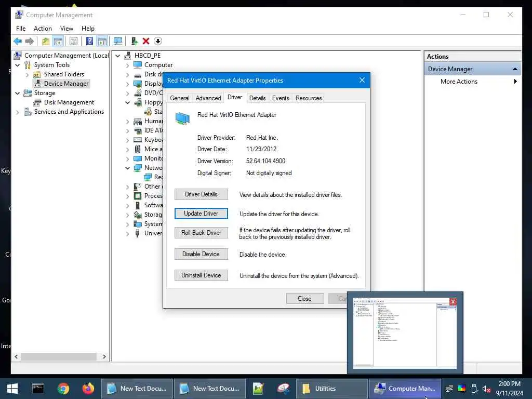This screenshot has height=399, width=532.
Task: Switch to the Details tab
Action: [x=257, y=98]
